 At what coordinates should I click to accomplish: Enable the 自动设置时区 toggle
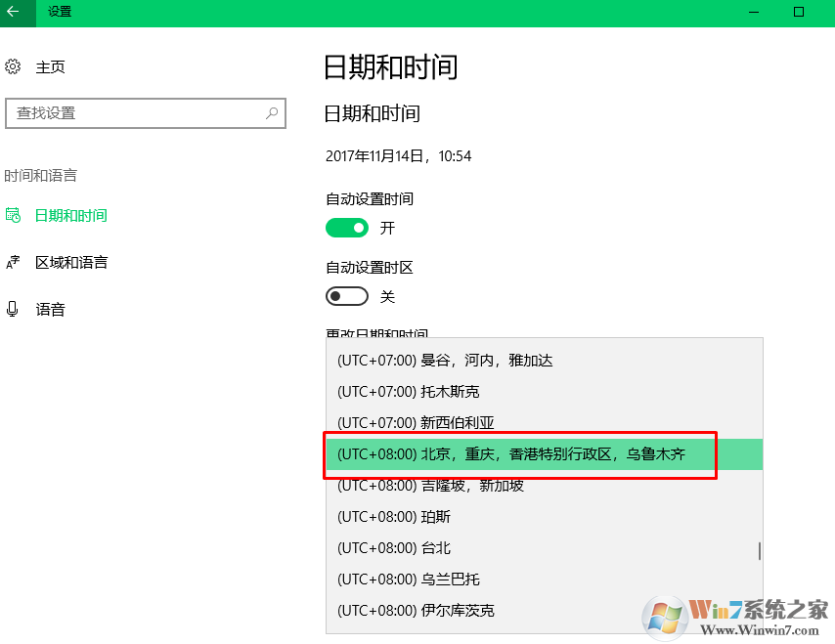click(346, 296)
